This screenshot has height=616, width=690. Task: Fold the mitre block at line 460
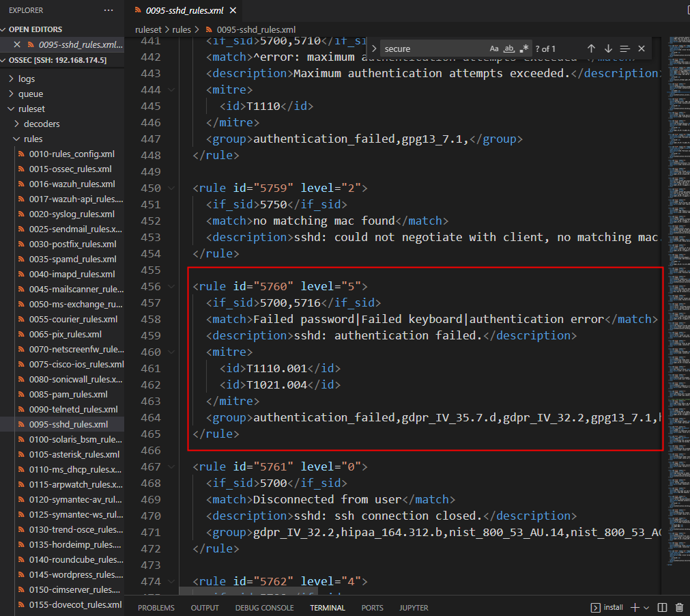point(171,352)
